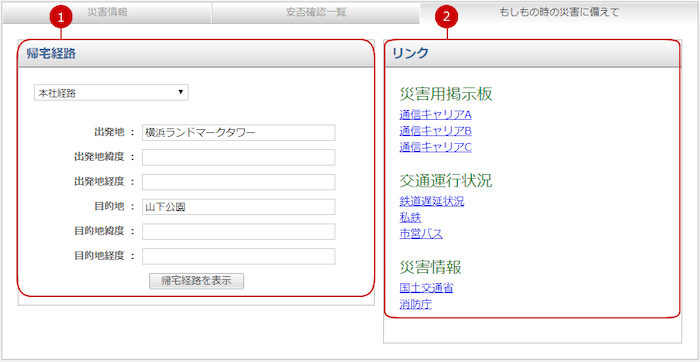Switch to the 災害情報 tab

click(x=107, y=12)
